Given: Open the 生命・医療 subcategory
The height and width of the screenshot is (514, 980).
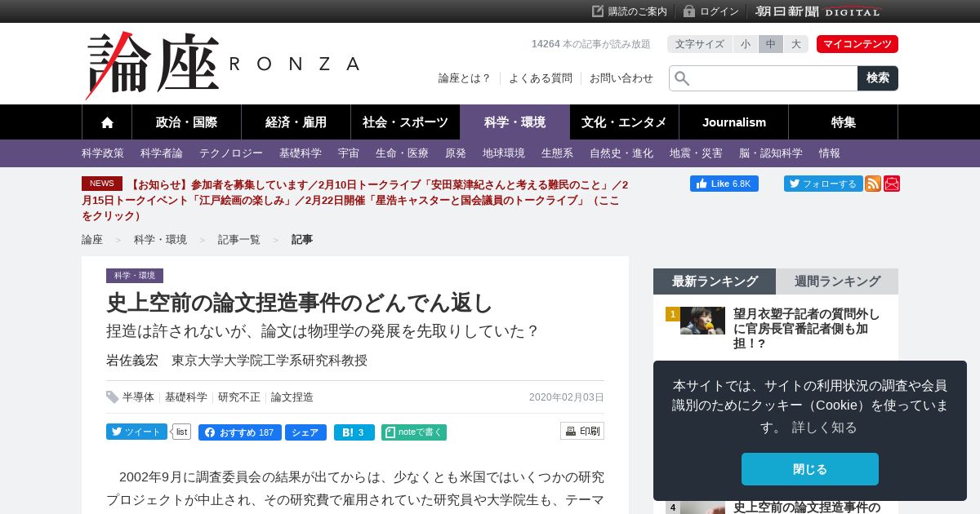Looking at the screenshot, I should (402, 153).
